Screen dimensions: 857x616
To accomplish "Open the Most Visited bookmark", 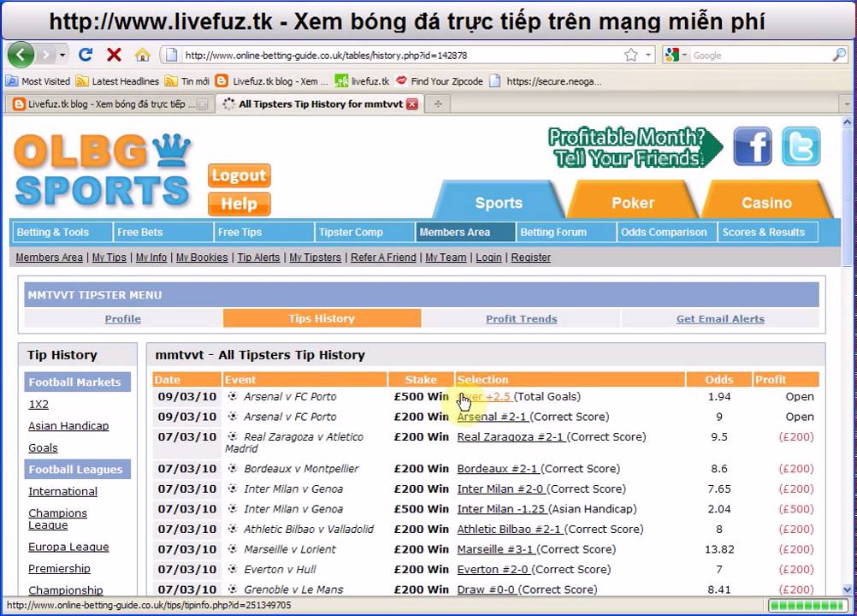I will [x=38, y=81].
